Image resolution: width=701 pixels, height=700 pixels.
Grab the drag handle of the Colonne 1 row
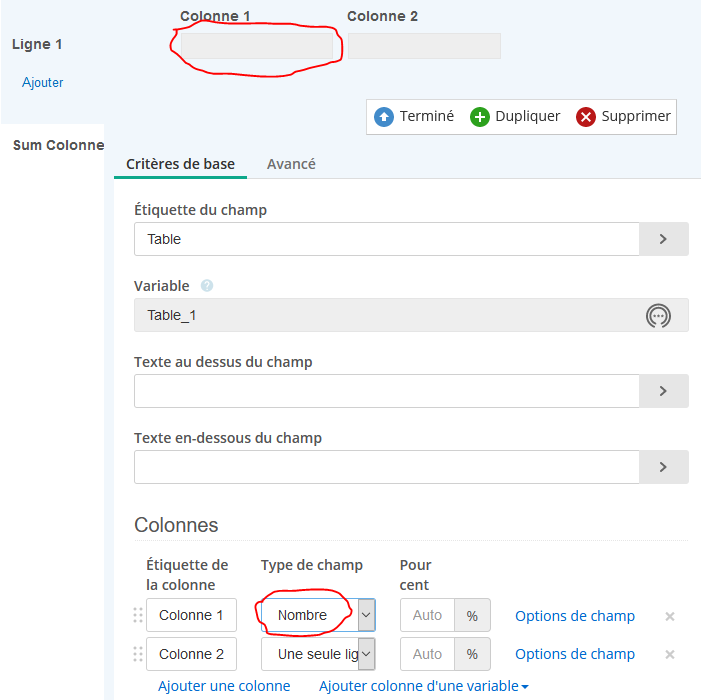click(138, 615)
